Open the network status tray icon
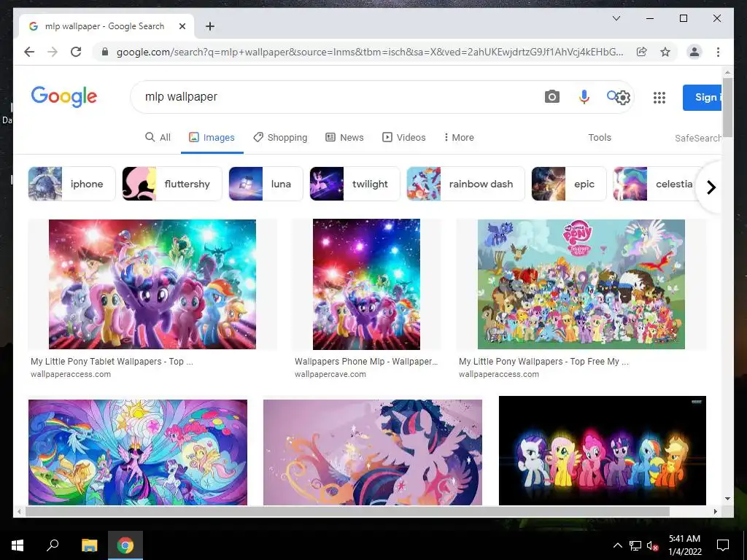747x560 pixels. click(635, 545)
